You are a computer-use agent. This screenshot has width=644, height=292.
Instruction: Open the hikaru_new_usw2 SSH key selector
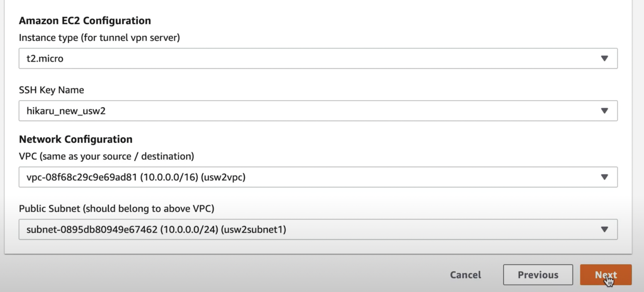pos(318,111)
